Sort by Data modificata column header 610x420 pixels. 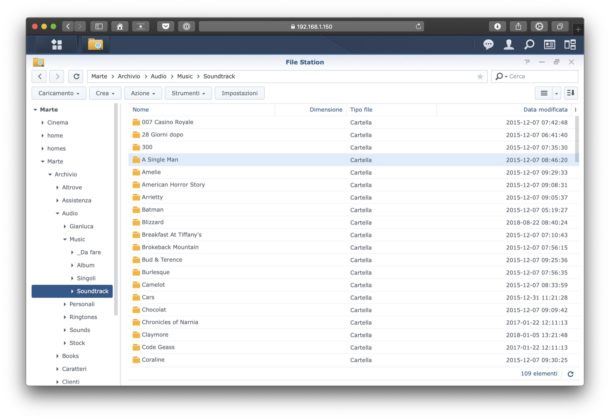[503, 110]
